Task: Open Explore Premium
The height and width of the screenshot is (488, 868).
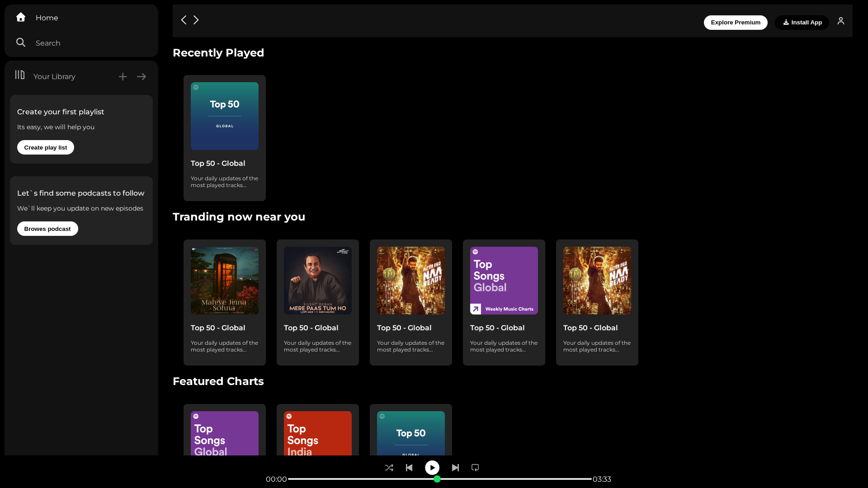Action: tap(736, 23)
